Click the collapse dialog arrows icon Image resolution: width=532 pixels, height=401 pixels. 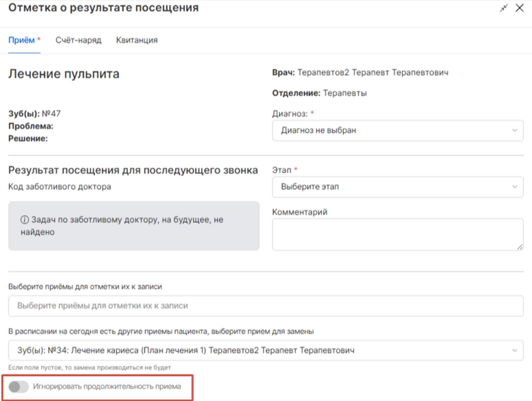pos(504,8)
